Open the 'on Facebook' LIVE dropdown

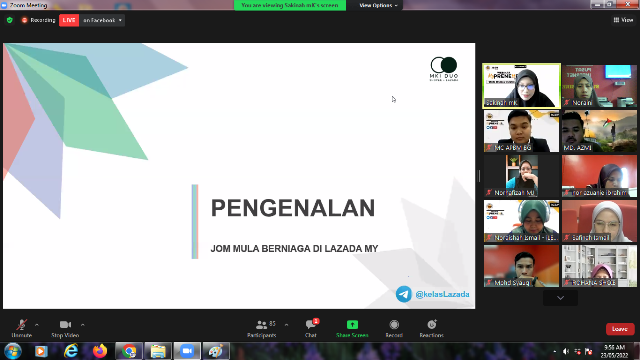[x=102, y=20]
